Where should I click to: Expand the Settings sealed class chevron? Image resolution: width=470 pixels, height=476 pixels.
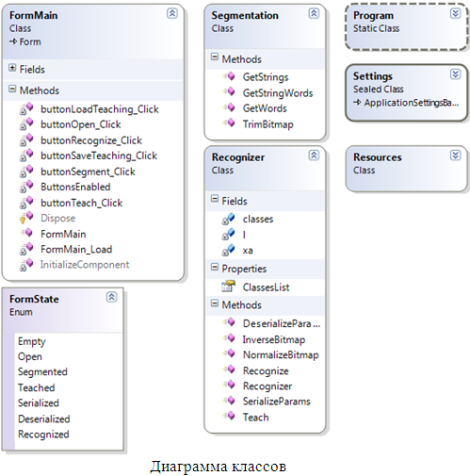tap(456, 74)
